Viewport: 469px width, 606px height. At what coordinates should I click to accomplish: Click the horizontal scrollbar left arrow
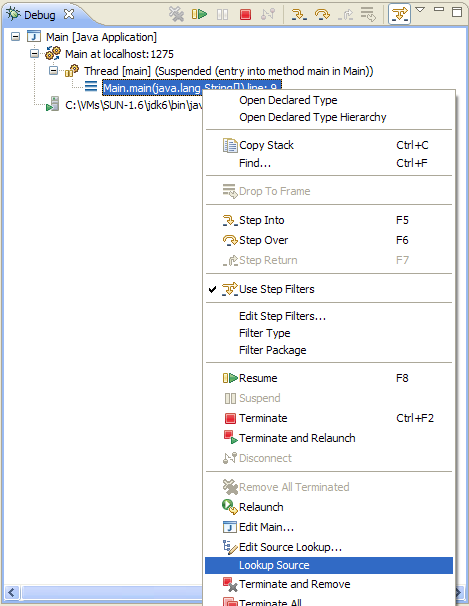tap(12, 592)
